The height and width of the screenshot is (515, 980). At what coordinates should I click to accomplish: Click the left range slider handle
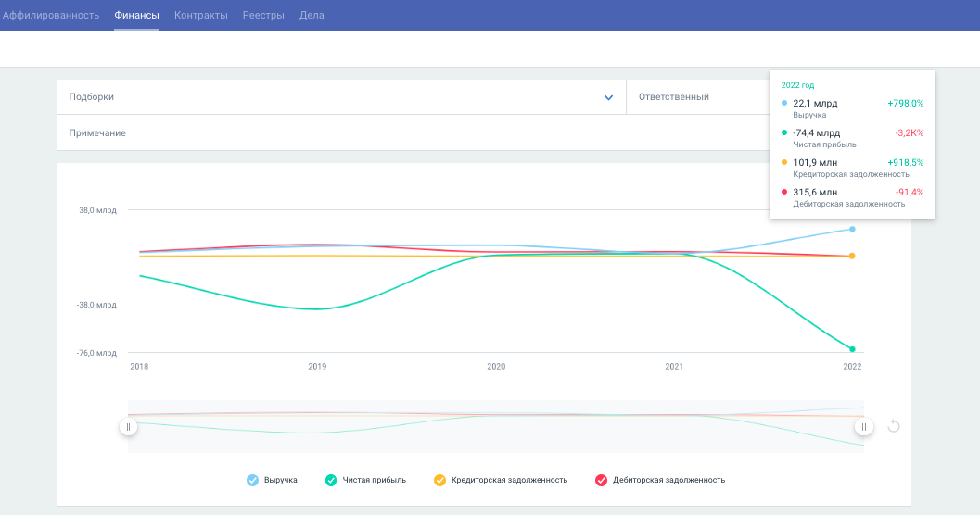[x=128, y=426]
